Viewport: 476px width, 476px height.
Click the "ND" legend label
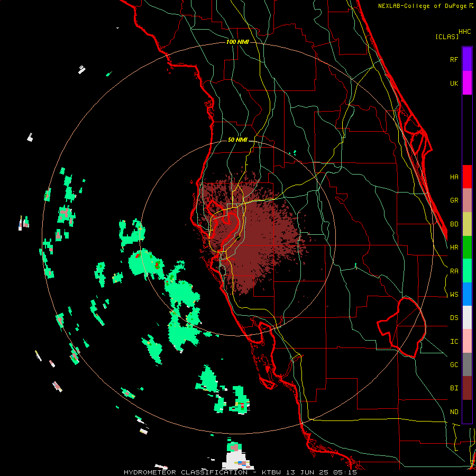click(x=454, y=412)
